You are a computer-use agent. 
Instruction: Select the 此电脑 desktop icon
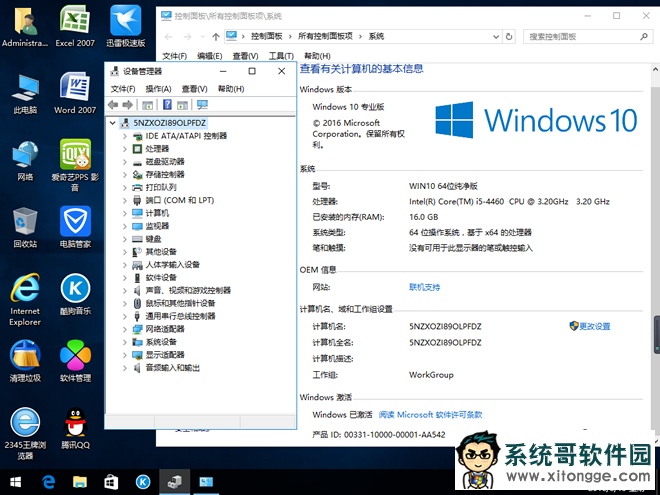(25, 93)
